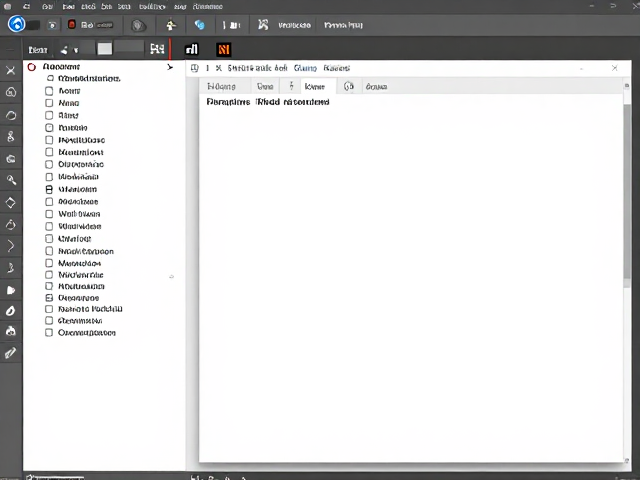Open the small dropdown arrow beside share icon
This screenshot has width=640, height=480.
[76, 50]
